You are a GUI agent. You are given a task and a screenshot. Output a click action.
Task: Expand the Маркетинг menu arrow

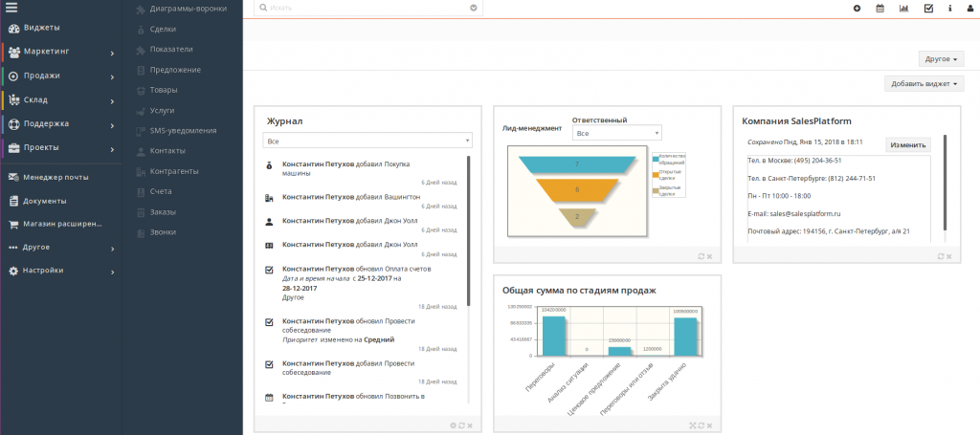[x=113, y=54]
